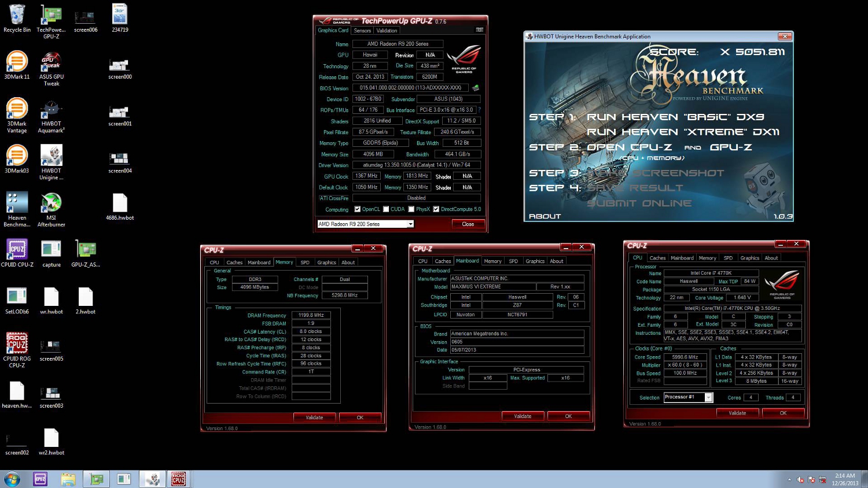
Task: Show hidden tray icons arrow
Action: pos(789,479)
